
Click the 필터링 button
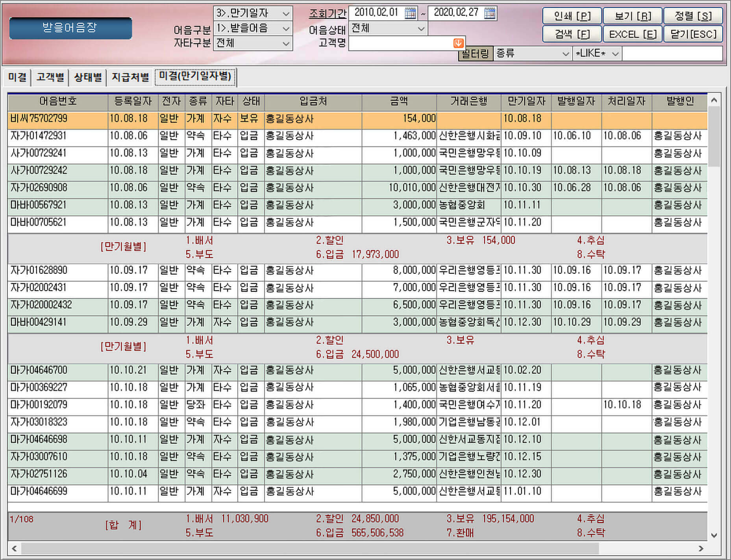475,54
